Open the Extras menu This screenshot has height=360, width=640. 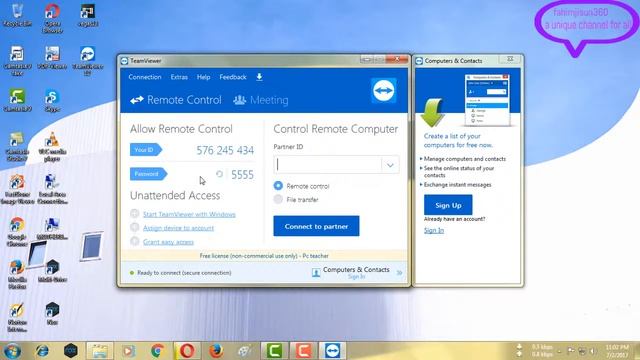(x=179, y=77)
